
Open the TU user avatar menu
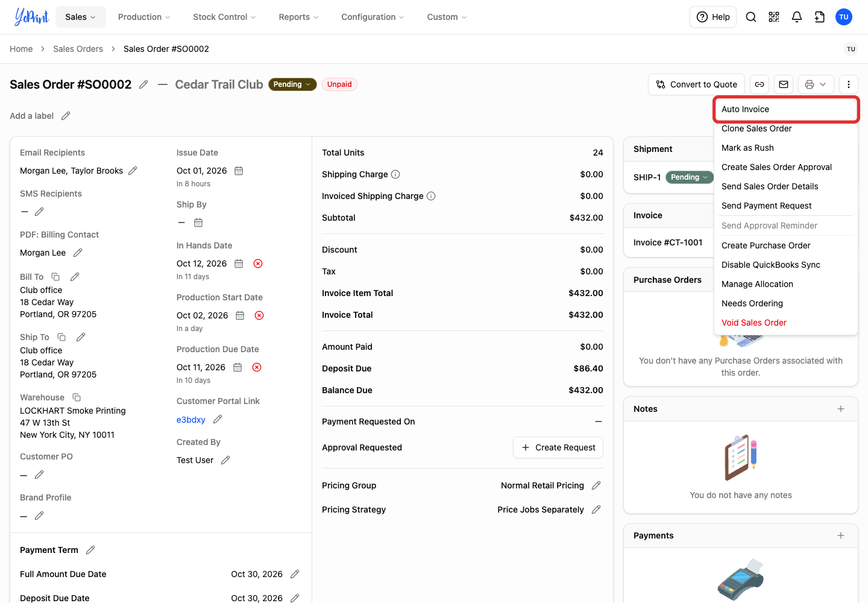844,17
